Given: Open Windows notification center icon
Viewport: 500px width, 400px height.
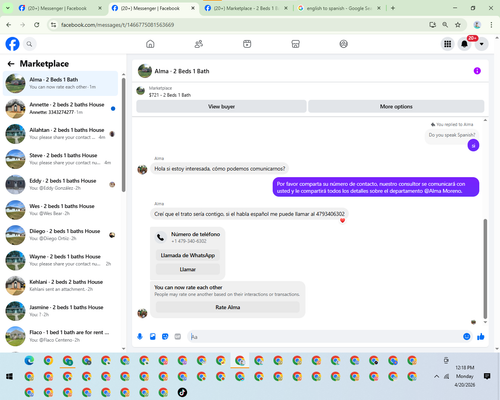Looking at the screenshot, I should [487, 376].
